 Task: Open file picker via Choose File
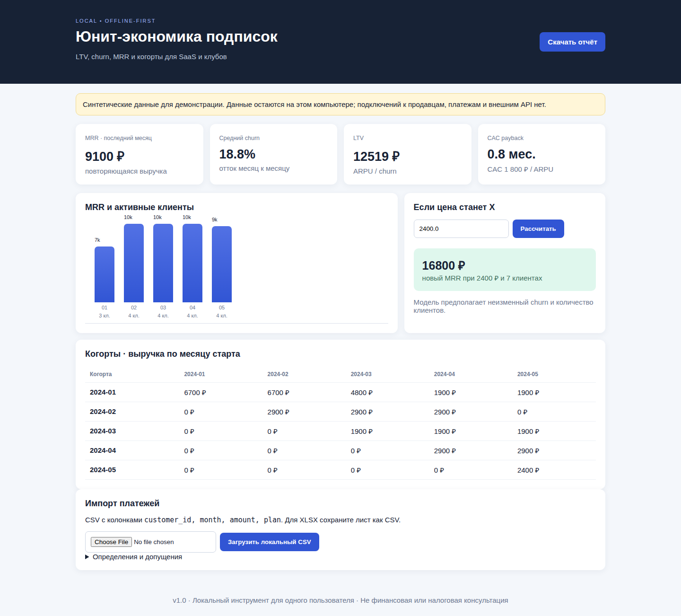[x=111, y=542]
